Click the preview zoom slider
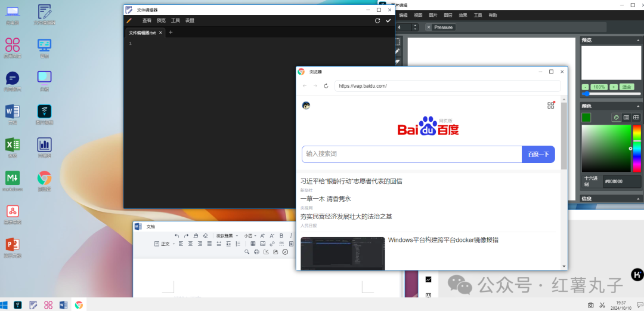644x311 pixels. coord(611,94)
